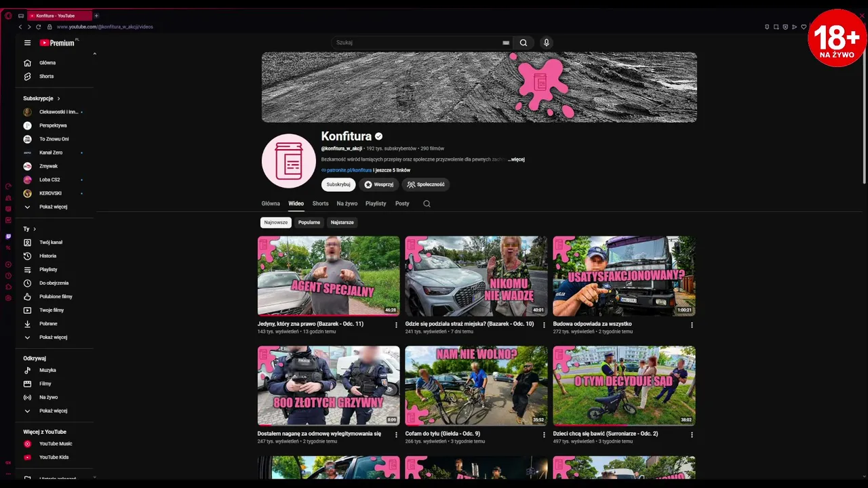Viewport: 868px width, 488px height.
Task: Click the Konfitura channel avatar
Action: [289, 161]
